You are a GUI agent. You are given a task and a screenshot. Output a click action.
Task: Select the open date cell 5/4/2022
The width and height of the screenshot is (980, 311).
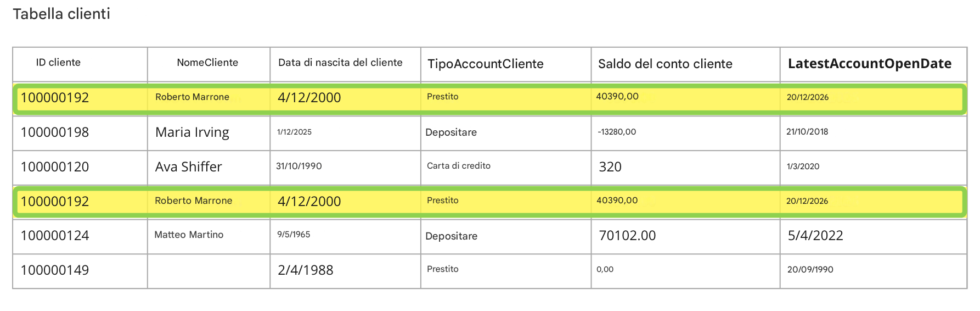(x=874, y=236)
